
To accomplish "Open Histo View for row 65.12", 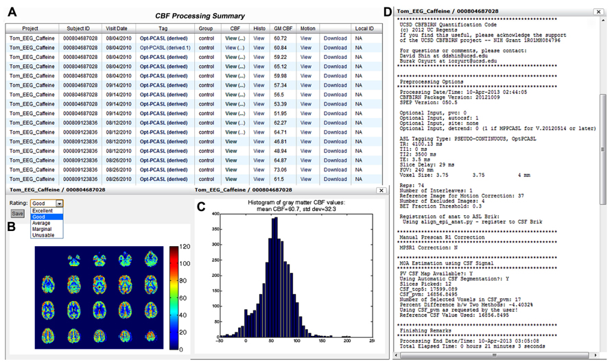I will [259, 66].
